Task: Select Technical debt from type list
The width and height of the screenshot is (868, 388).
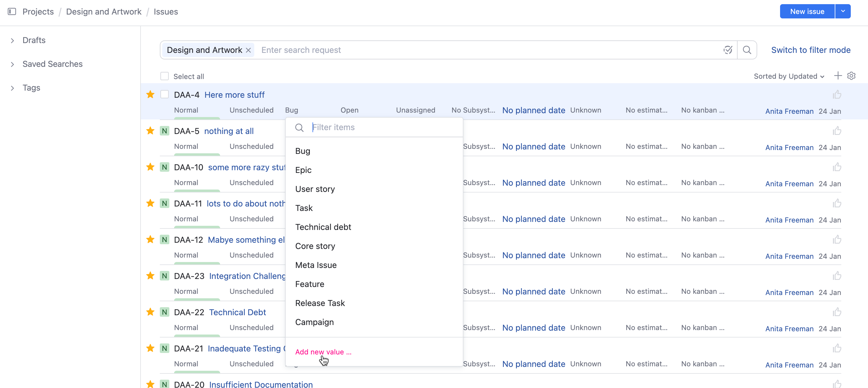Action: (x=323, y=227)
